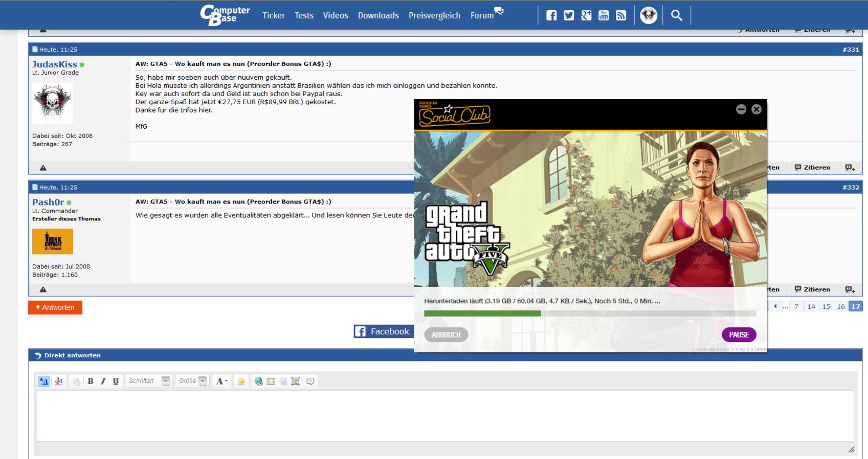Open the Größe size dropdown

tap(192, 381)
